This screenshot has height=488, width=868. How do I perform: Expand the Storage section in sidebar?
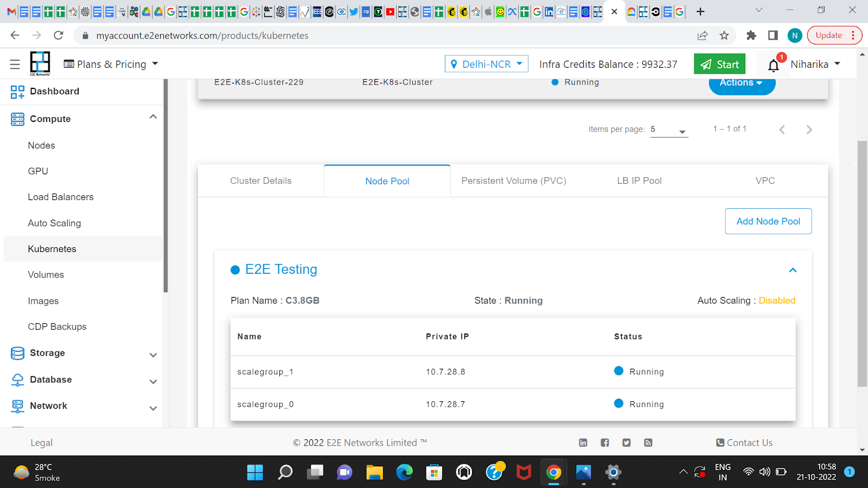154,355
